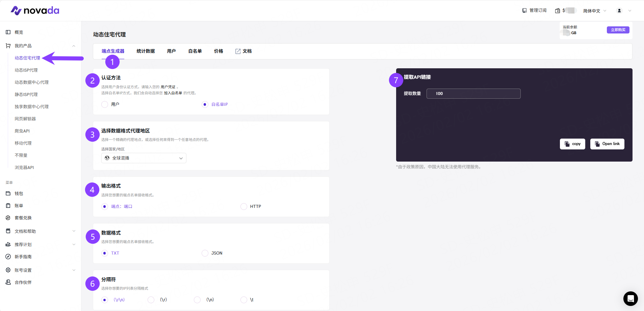Click the user avatar icon
The width and height of the screenshot is (644, 311).
(619, 11)
